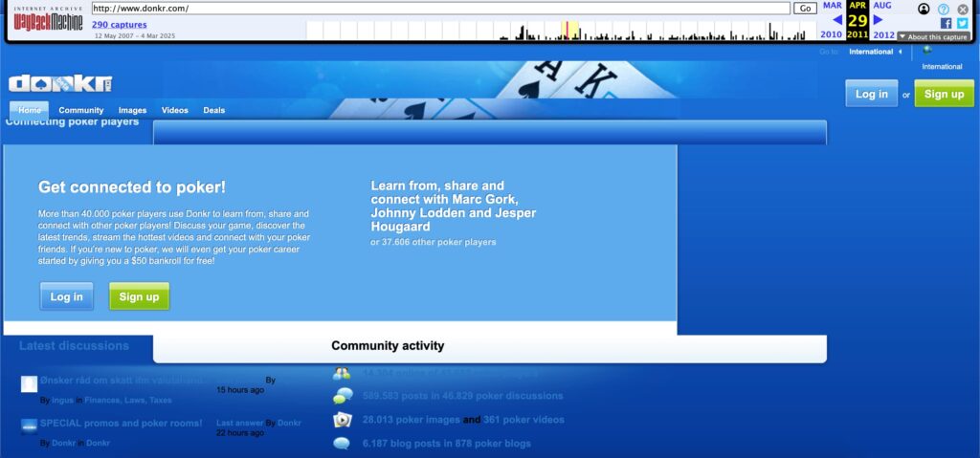Click the Donkr logo
Image resolution: width=980 pixels, height=458 pixels.
(60, 83)
